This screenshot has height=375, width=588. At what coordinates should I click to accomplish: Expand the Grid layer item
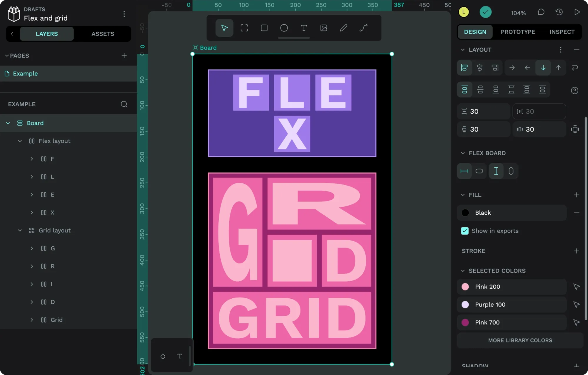pyautogui.click(x=32, y=320)
